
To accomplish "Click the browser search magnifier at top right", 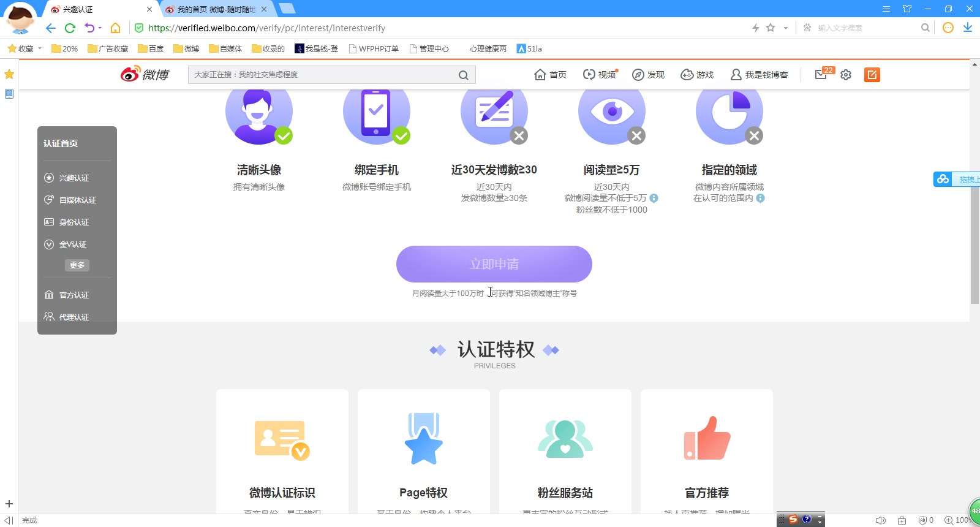I will (925, 28).
